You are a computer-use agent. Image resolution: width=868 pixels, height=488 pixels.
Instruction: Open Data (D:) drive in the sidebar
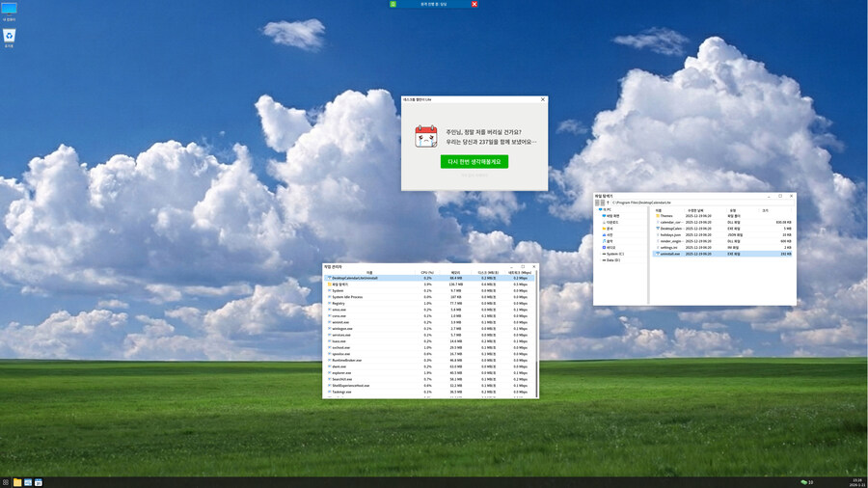coord(611,260)
